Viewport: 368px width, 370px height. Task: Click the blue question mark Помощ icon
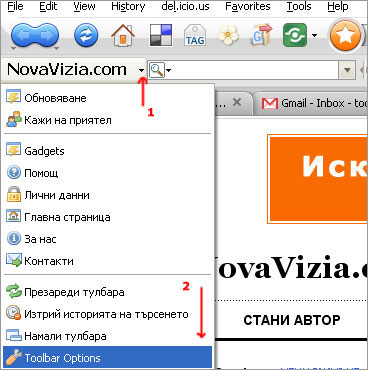pos(13,173)
